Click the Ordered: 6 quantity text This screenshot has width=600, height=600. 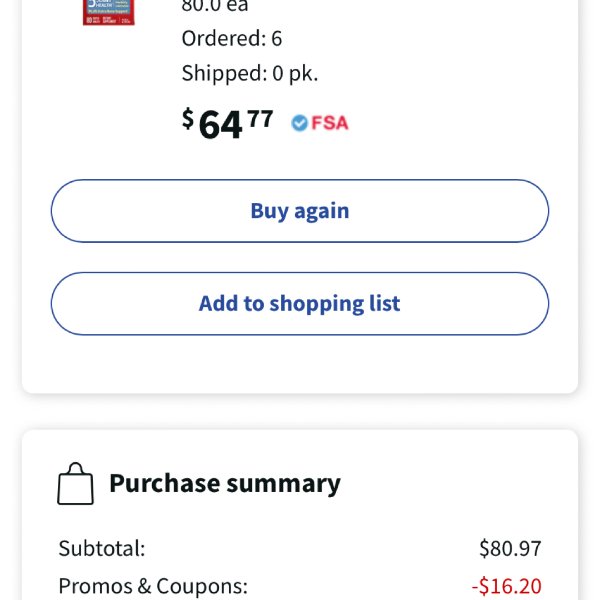point(232,38)
